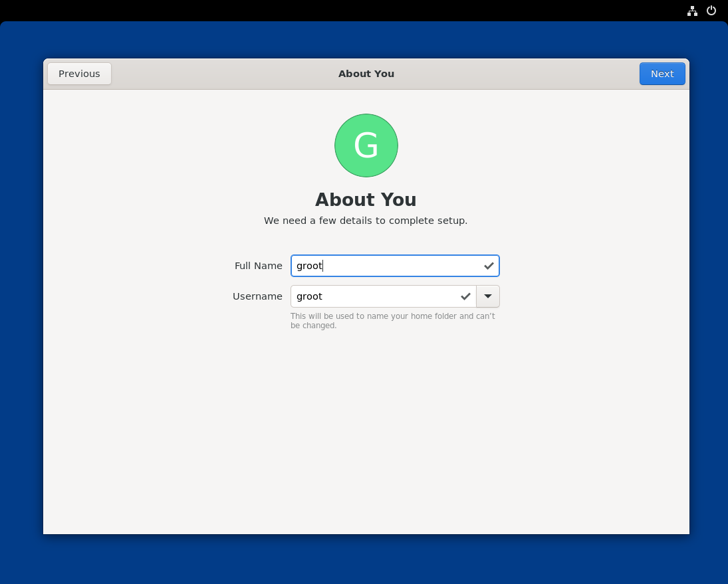Click the large About You heading
The height and width of the screenshot is (584, 728).
(x=366, y=200)
